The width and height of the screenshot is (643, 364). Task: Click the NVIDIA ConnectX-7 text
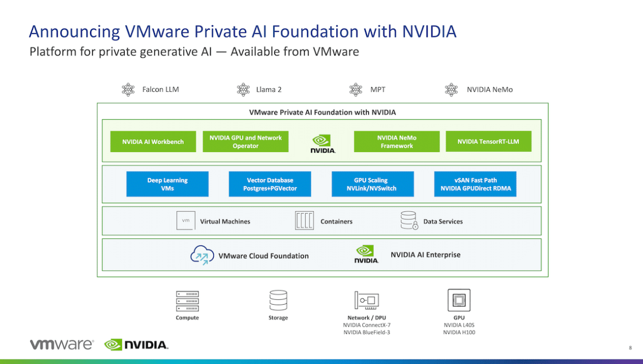tap(367, 325)
